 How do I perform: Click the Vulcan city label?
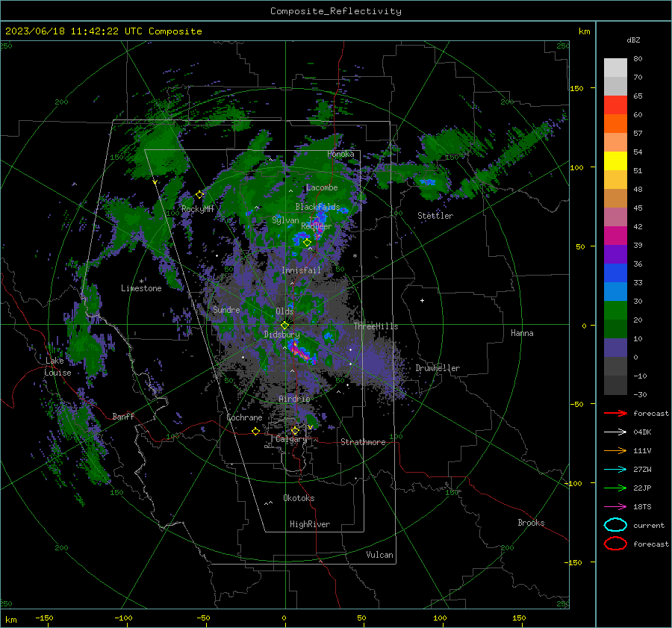tap(379, 555)
